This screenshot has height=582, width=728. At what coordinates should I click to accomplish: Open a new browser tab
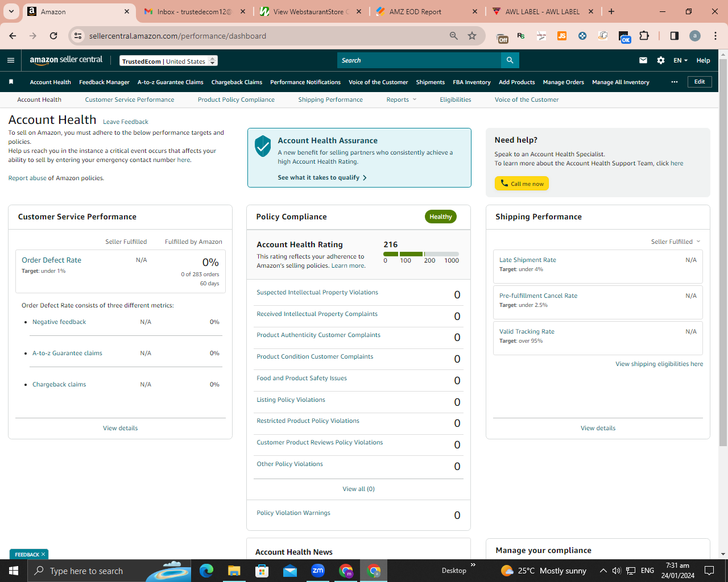pyautogui.click(x=611, y=11)
